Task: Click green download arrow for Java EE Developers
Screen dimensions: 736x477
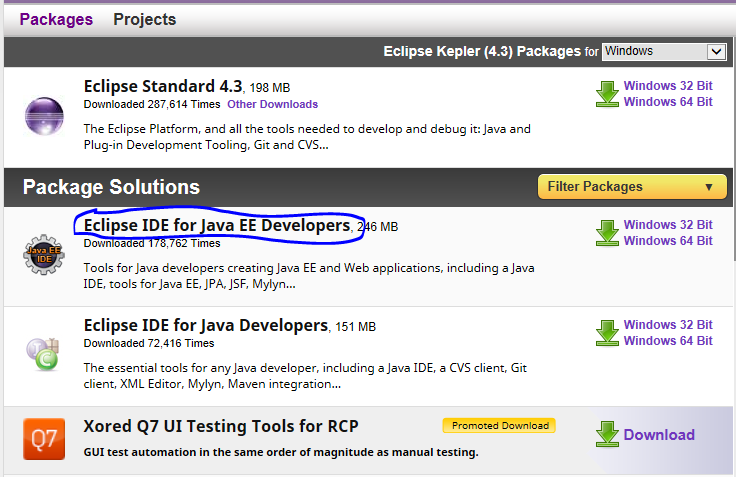Action: tap(607, 233)
